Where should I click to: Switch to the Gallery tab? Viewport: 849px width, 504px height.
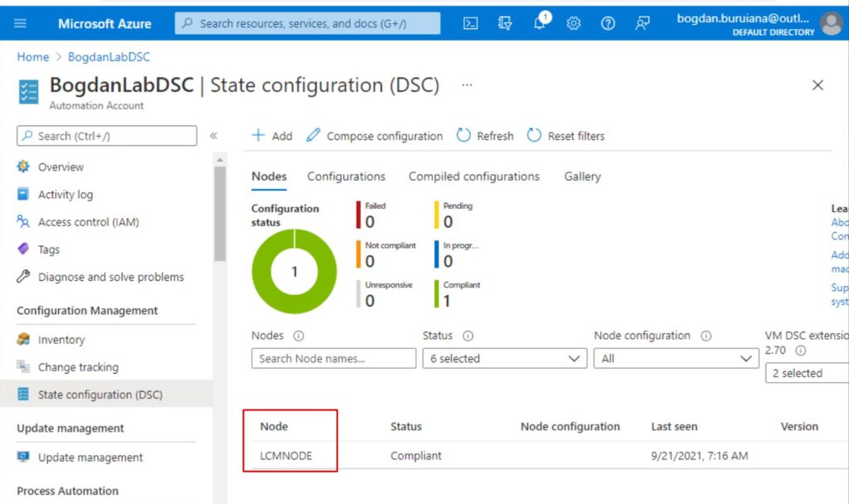click(583, 177)
